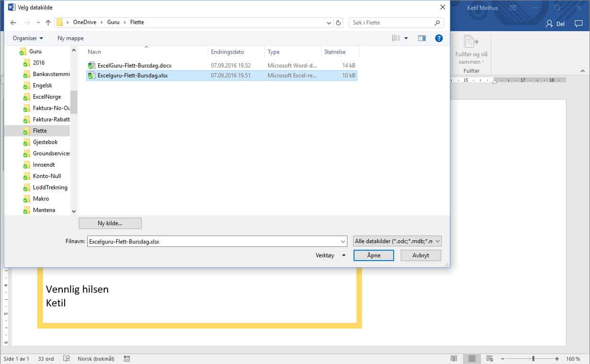
Task: Select Mantena folder in tree
Action: (x=44, y=210)
